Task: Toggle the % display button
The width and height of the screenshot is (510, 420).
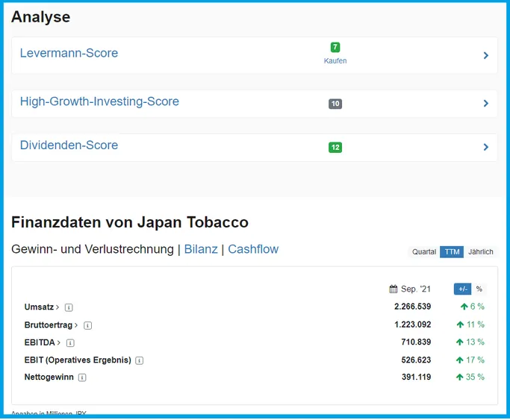Action: click(479, 289)
